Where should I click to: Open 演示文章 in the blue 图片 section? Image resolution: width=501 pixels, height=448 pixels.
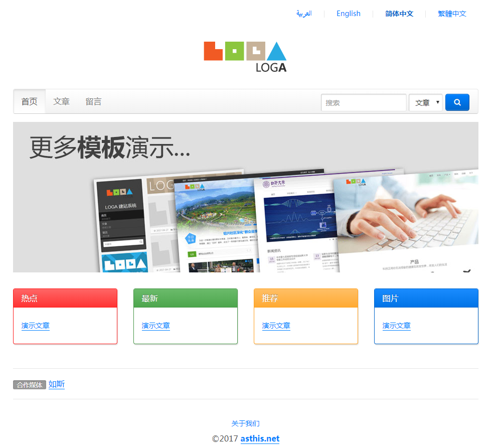pyautogui.click(x=396, y=326)
